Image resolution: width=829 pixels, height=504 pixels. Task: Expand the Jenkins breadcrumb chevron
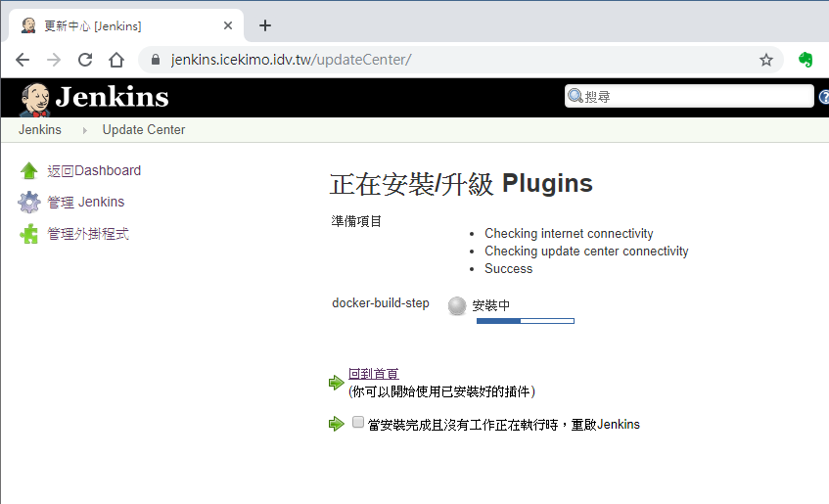pos(84,130)
